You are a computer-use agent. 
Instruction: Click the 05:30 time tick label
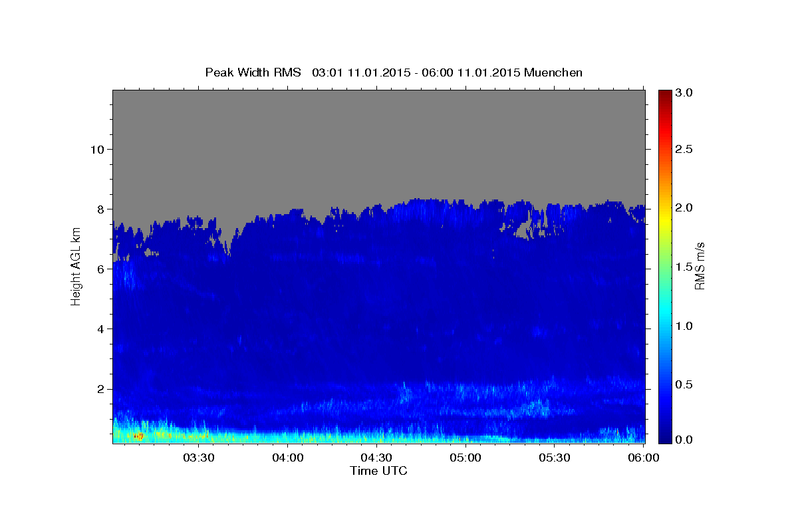pyautogui.click(x=554, y=458)
